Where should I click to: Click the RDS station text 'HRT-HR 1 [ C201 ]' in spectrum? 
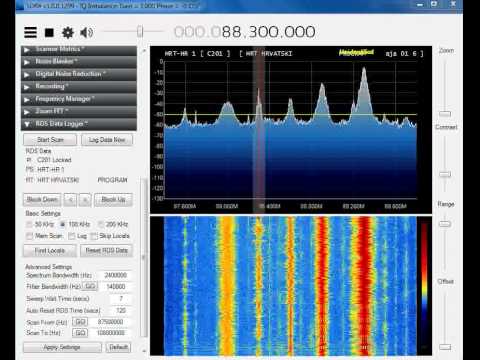coord(197,54)
